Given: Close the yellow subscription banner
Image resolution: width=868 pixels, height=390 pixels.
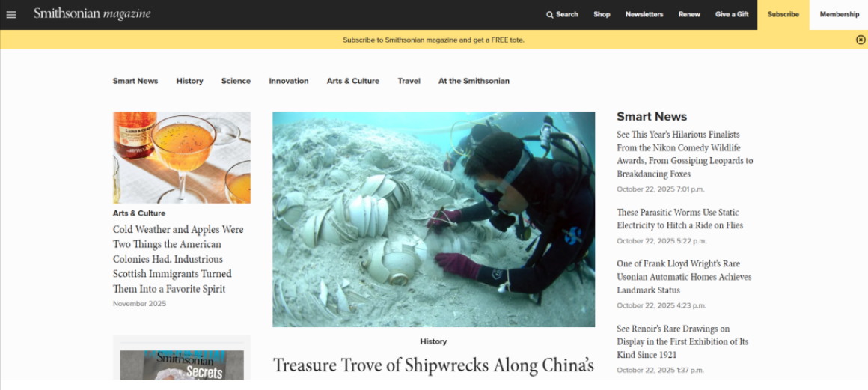Looking at the screenshot, I should pyautogui.click(x=861, y=40).
